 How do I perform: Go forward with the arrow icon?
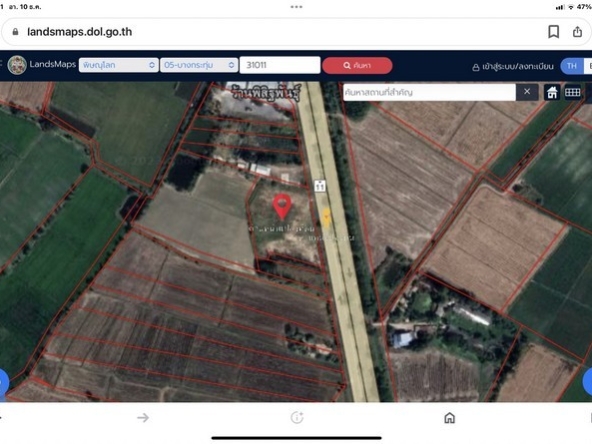point(143,418)
